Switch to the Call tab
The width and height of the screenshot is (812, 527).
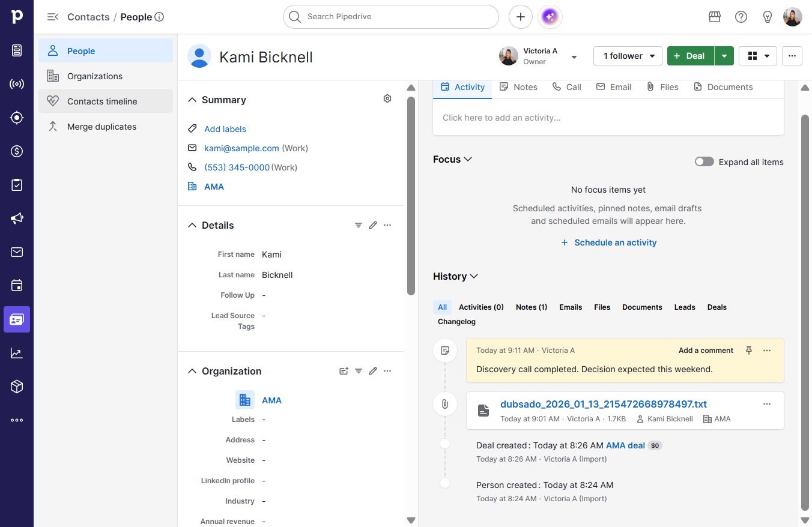coord(567,87)
